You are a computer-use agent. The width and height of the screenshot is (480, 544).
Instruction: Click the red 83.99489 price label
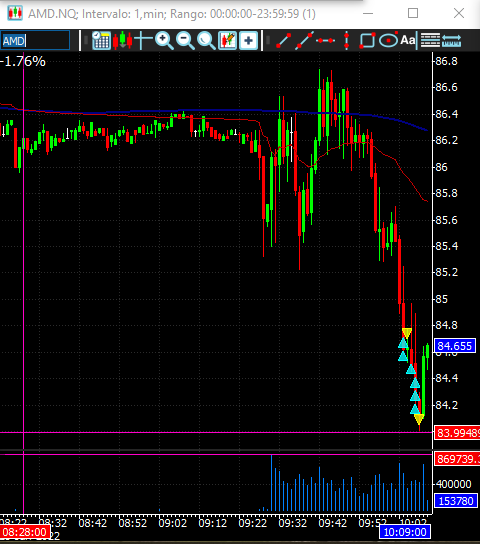(457, 433)
